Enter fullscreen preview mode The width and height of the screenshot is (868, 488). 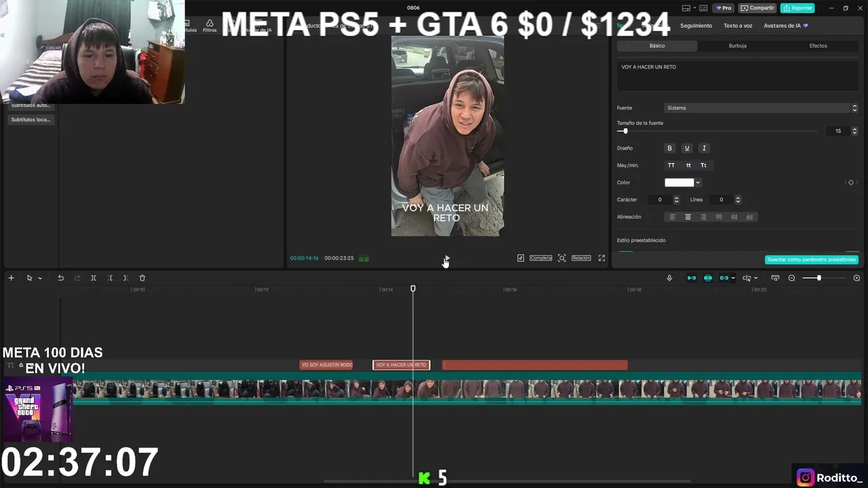point(601,258)
